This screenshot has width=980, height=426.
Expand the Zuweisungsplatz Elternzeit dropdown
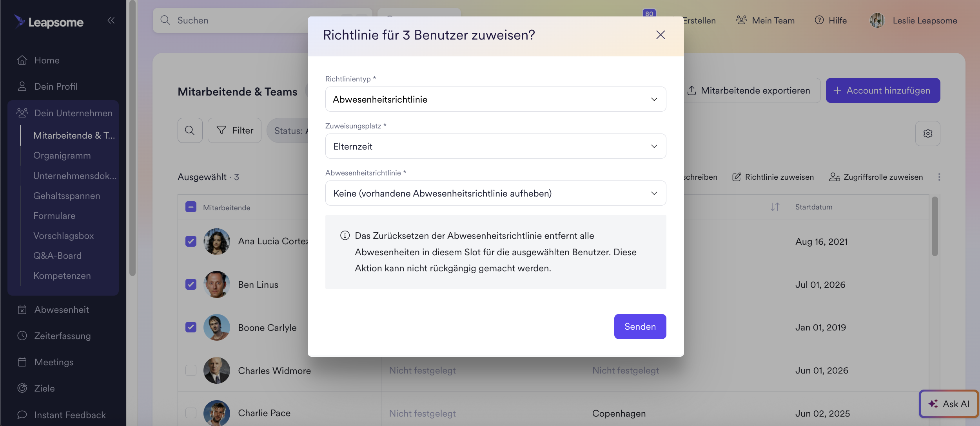pos(495,146)
